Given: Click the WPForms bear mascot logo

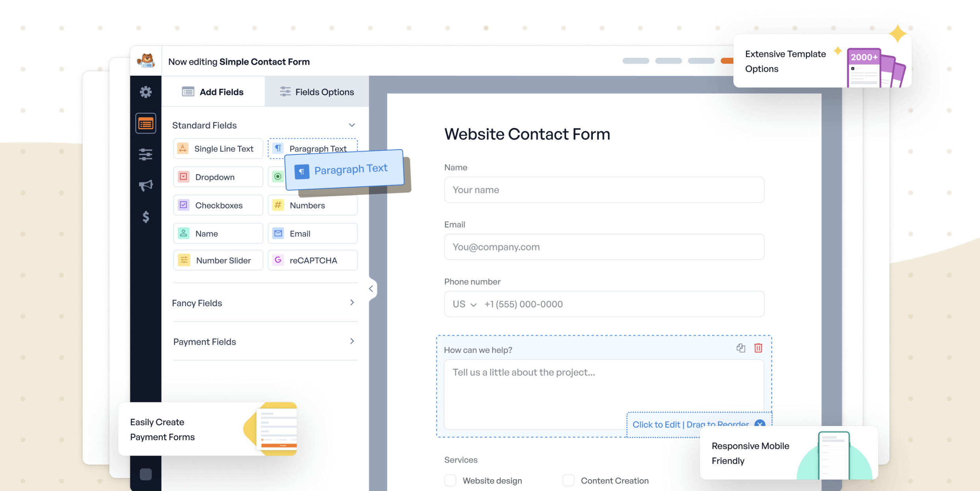Looking at the screenshot, I should point(146,61).
